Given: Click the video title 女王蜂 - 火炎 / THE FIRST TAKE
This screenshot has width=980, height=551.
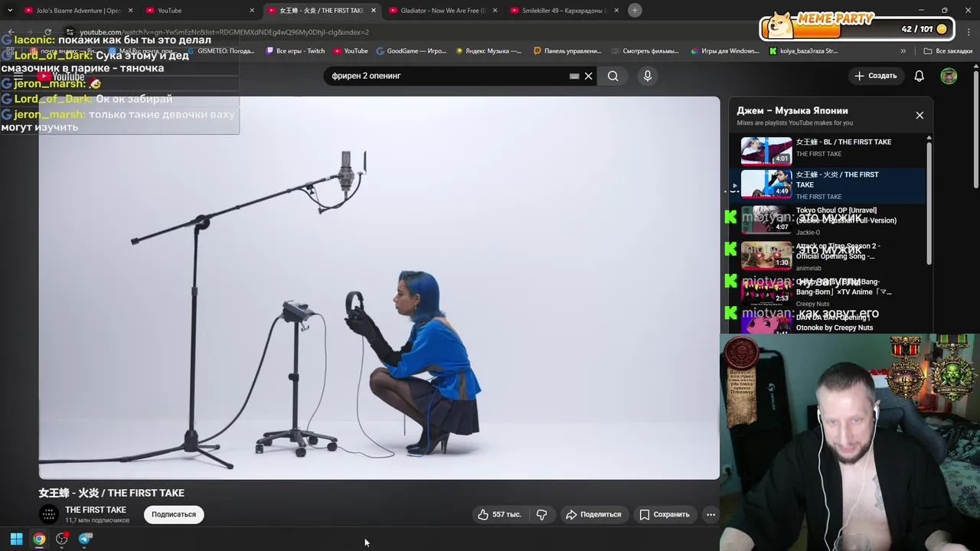Looking at the screenshot, I should pyautogui.click(x=112, y=493).
